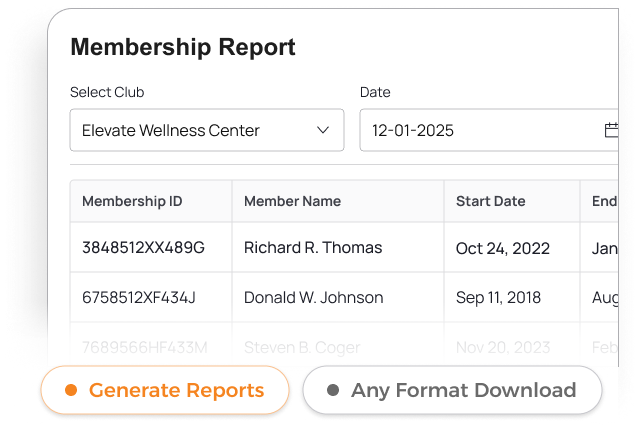640x427 pixels.
Task: Expand the Select Club dropdown chevron
Action: 323,130
